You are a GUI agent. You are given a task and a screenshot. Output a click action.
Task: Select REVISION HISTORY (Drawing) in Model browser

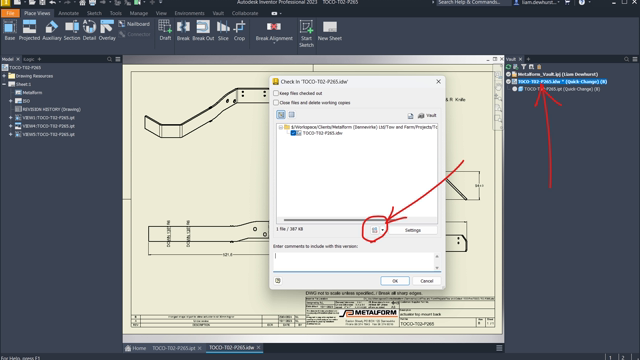pos(51,109)
